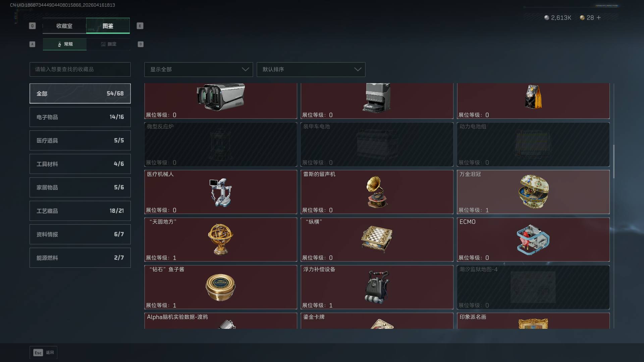The width and height of the screenshot is (644, 362).
Task: Click the 浮力补偿设备 buoyancy device
Action: click(x=377, y=287)
